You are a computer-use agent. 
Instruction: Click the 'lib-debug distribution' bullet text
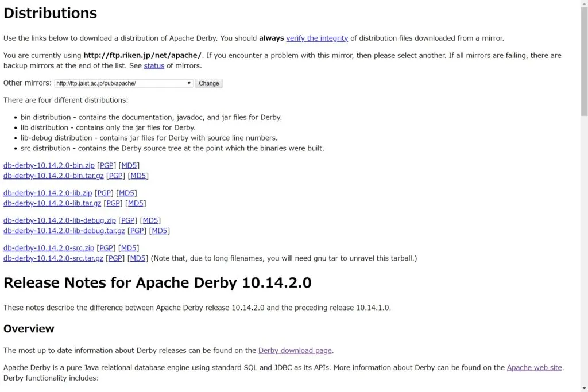click(149, 138)
